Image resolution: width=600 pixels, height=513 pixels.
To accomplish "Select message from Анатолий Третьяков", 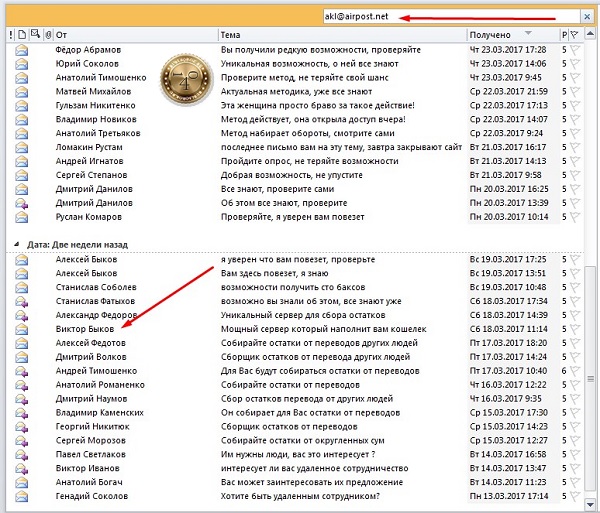I will [98, 134].
